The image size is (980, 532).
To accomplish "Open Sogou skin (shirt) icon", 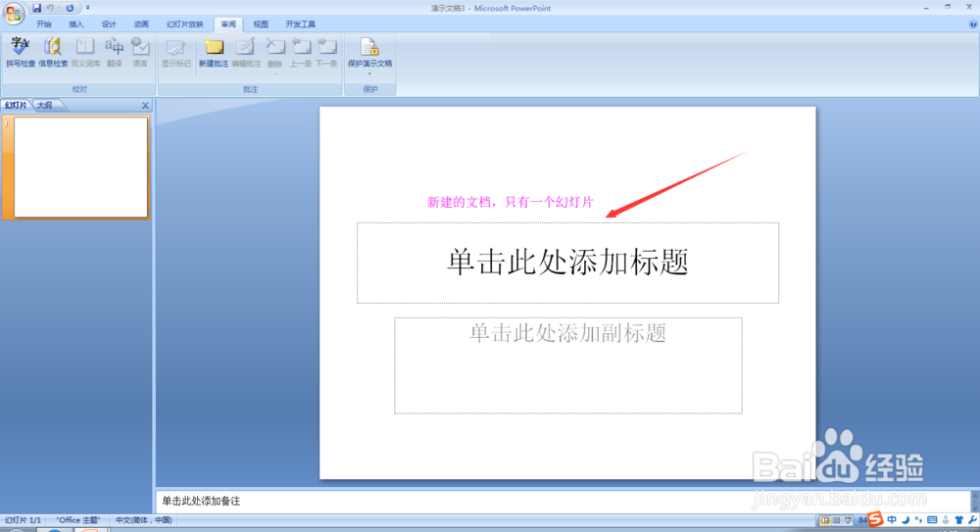I will point(959,519).
